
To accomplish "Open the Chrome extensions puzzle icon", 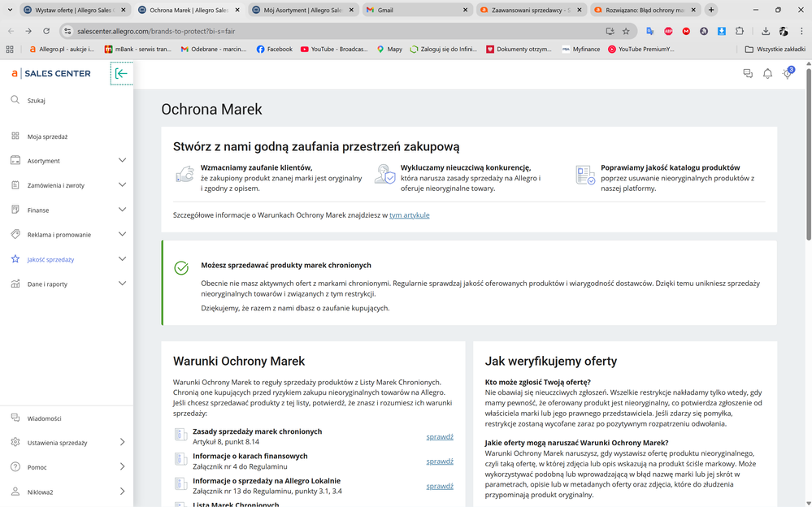I will pos(740,31).
